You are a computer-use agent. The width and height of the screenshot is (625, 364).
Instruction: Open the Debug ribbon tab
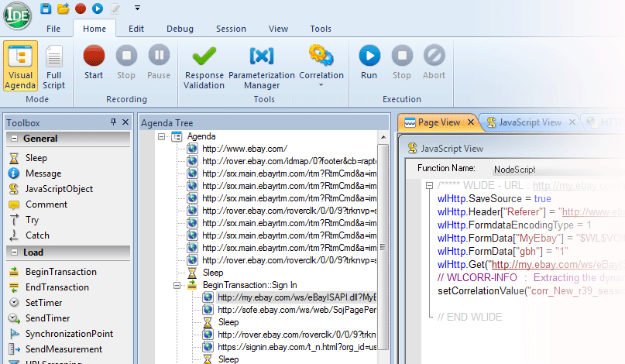coord(180,29)
